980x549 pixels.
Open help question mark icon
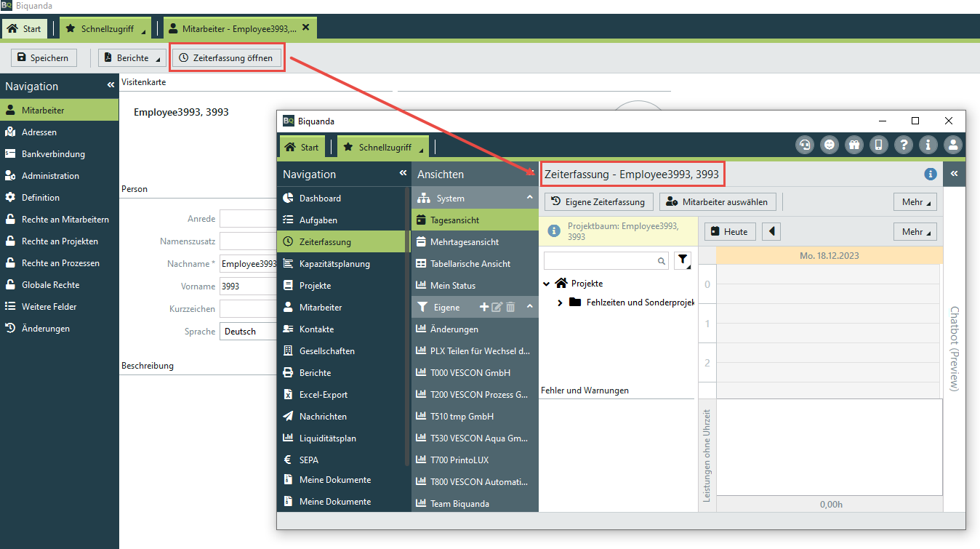(x=904, y=145)
